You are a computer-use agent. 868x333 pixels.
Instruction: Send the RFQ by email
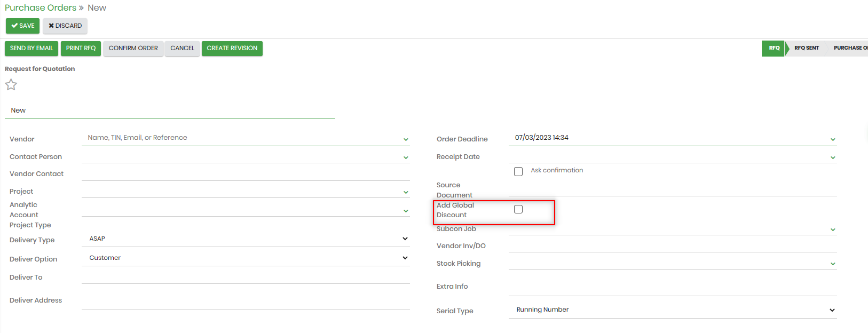[31, 48]
